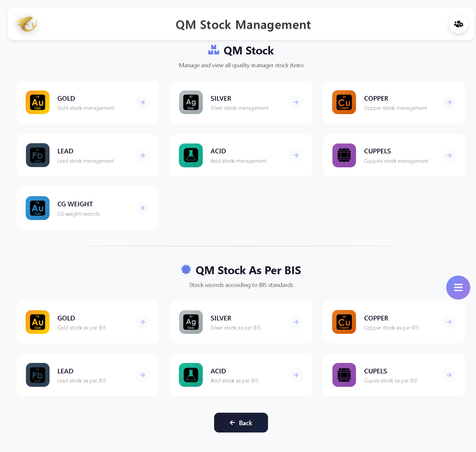The height and width of the screenshot is (452, 476).
Task: Open Silver stock as per BIS
Action: click(241, 322)
